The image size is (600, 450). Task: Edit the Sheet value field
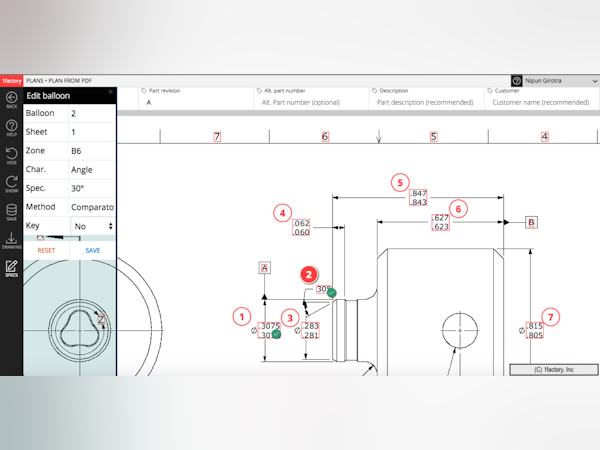[x=92, y=132]
